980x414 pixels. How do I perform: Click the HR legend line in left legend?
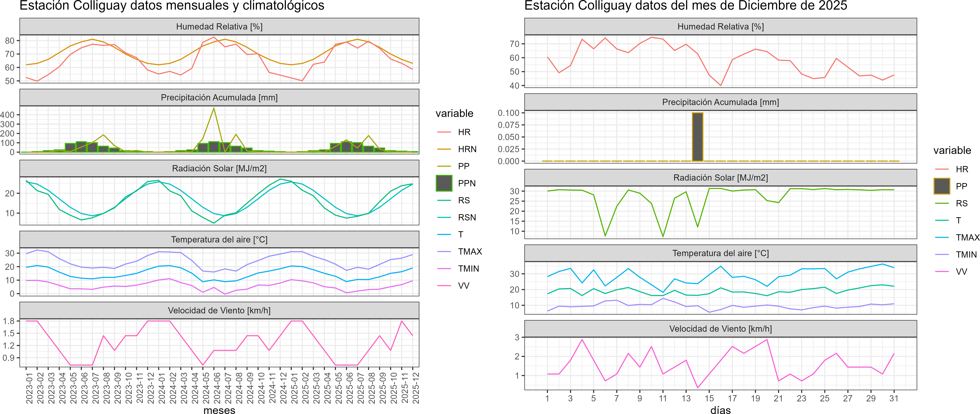click(444, 132)
